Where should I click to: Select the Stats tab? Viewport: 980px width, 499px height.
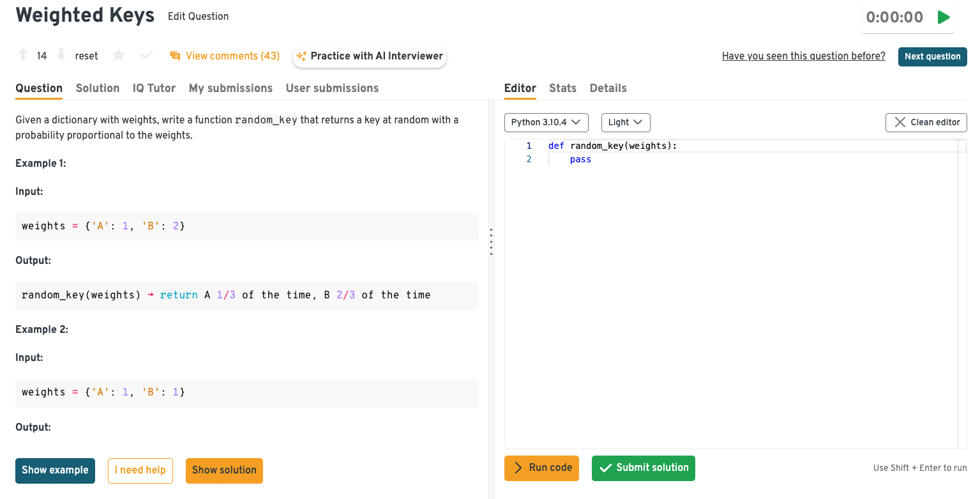click(562, 88)
